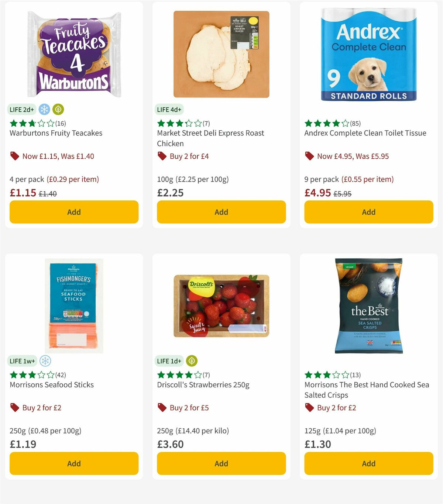The width and height of the screenshot is (443, 504).
Task: Click the tag icon beside Buy 2 for £2 on crisps
Action: pos(309,408)
